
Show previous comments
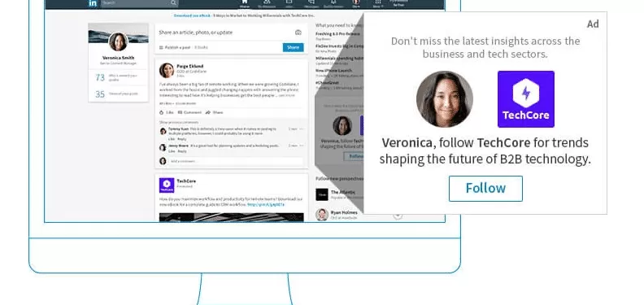[x=179, y=123]
